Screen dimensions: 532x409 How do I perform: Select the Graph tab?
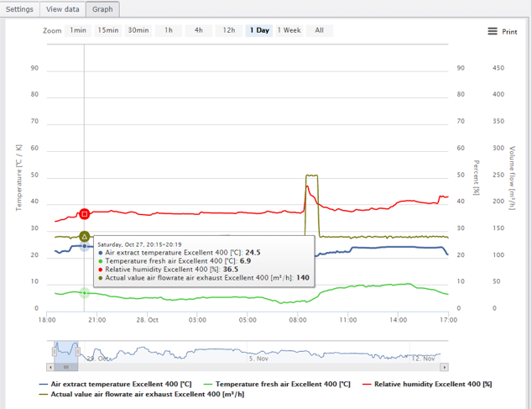click(102, 9)
